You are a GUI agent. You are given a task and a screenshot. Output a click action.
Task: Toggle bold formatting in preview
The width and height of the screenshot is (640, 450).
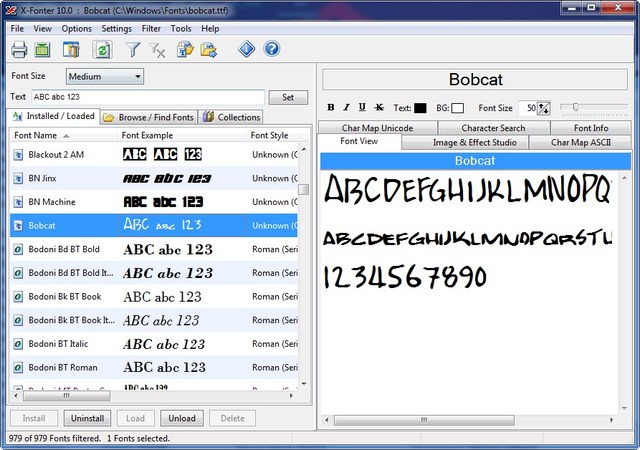331,108
